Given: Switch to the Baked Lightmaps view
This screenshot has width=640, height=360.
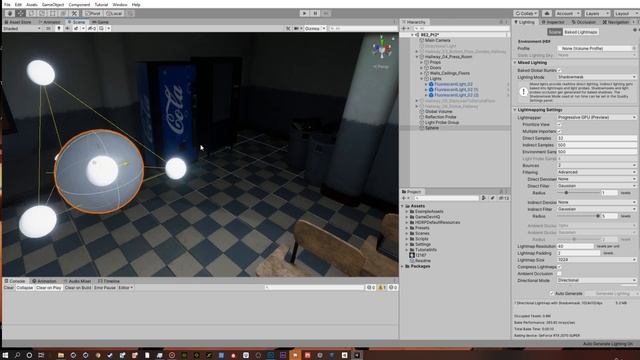Looking at the screenshot, I should [x=581, y=32].
